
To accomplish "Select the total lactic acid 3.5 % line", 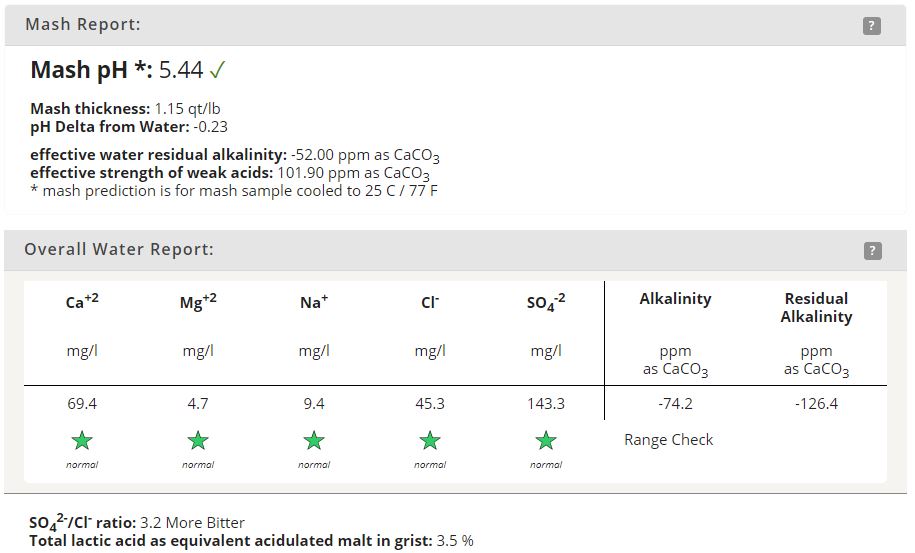I will click(x=252, y=541).
